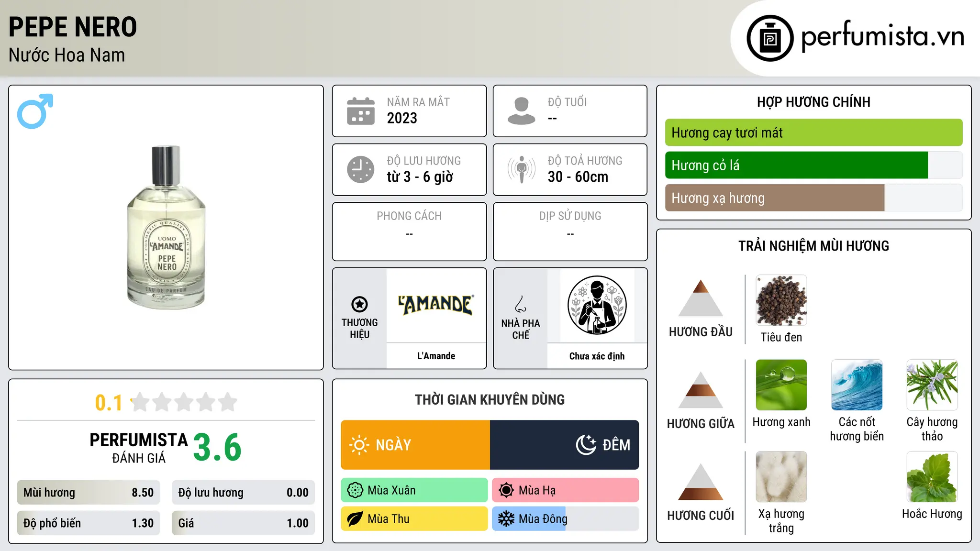This screenshot has width=980, height=551.
Task: Click the green 3.6 Perfumista rating
Action: [217, 447]
